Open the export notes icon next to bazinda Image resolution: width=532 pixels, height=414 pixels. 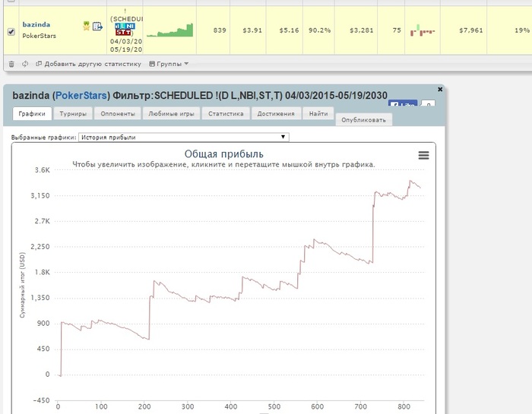[97, 26]
